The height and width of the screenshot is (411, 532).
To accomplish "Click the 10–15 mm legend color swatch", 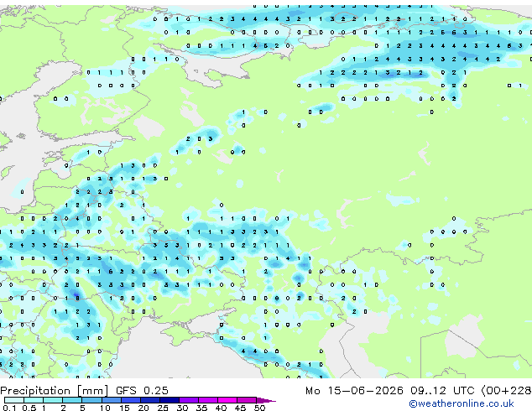I will click(x=111, y=400).
